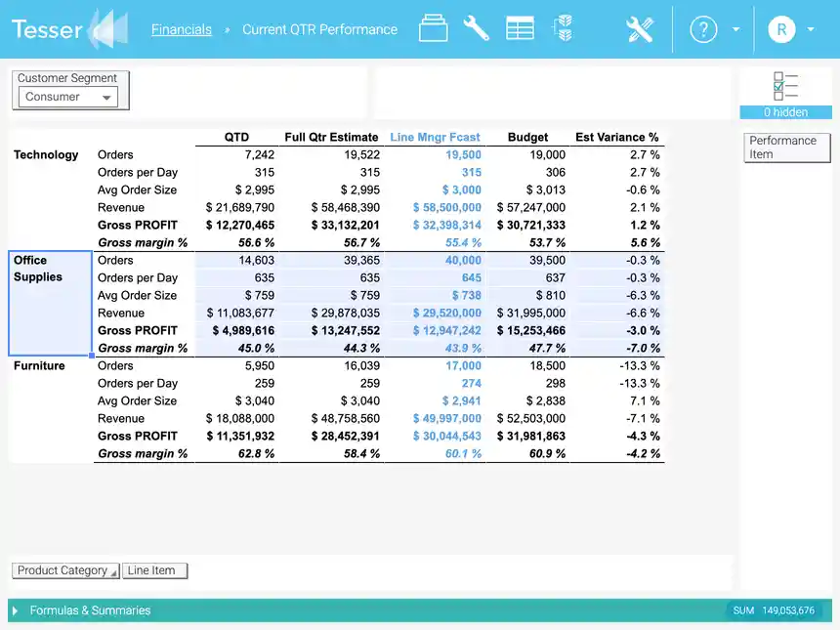Open the Product Category dimension button
Viewport: 840px width, 630px height.
pos(65,570)
